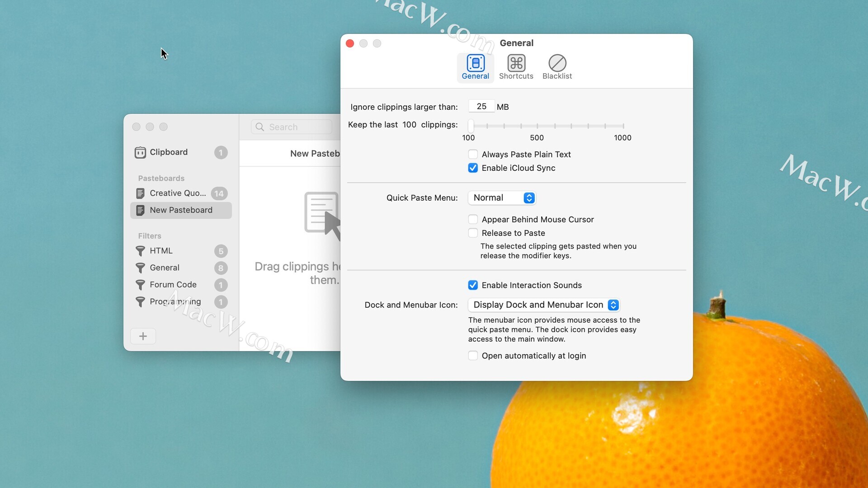Image resolution: width=868 pixels, height=488 pixels.
Task: Click the filter funnel icon beside HTML
Action: [140, 251]
